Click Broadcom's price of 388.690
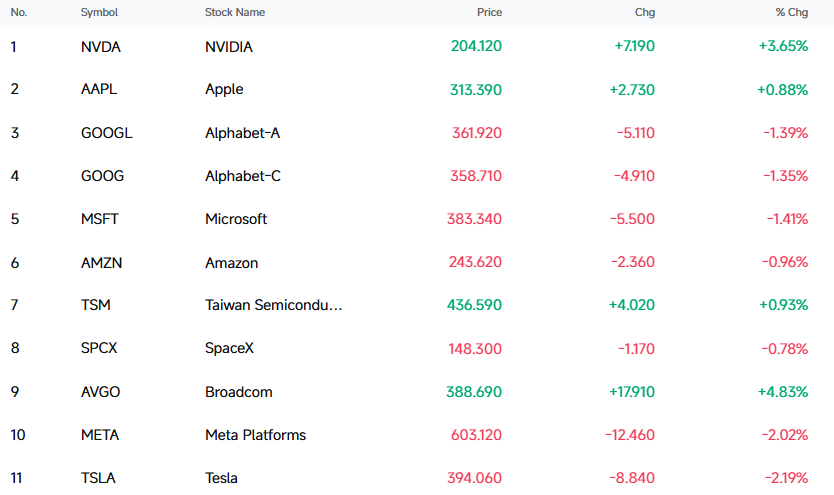The height and width of the screenshot is (495, 834). pyautogui.click(x=474, y=392)
